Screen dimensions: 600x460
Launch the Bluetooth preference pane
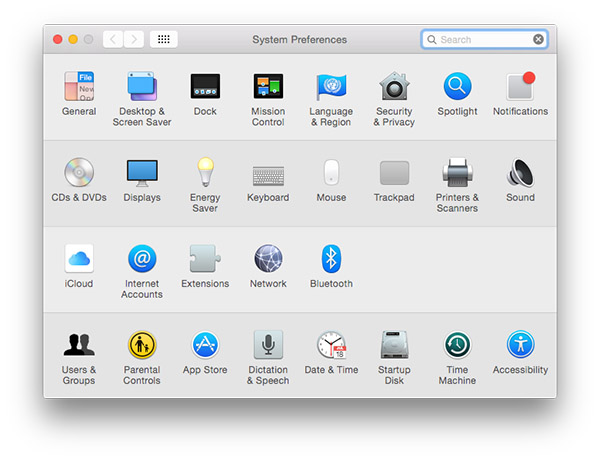331,260
